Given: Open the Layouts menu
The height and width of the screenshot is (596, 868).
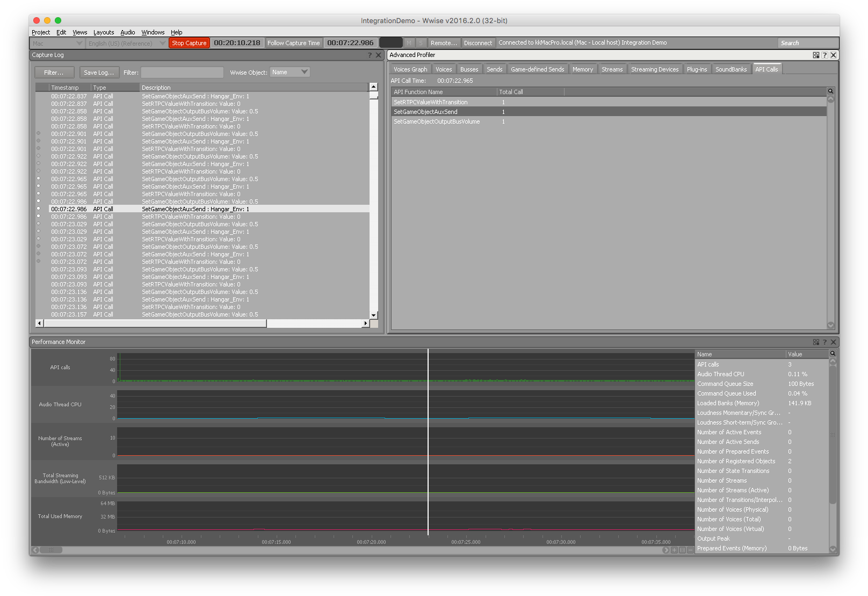Looking at the screenshot, I should [104, 32].
